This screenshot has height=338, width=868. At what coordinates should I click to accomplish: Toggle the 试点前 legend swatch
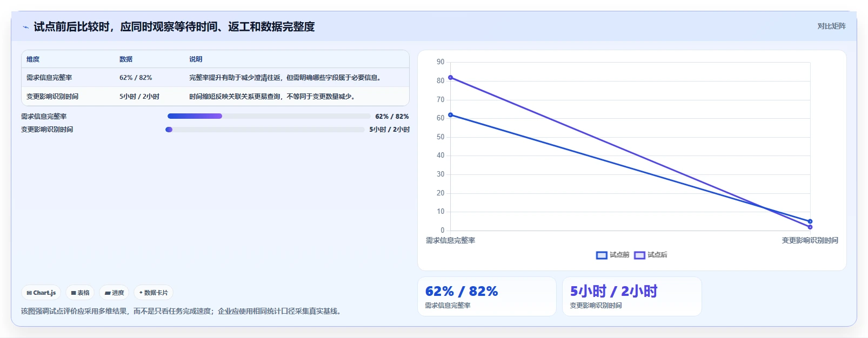pos(602,255)
